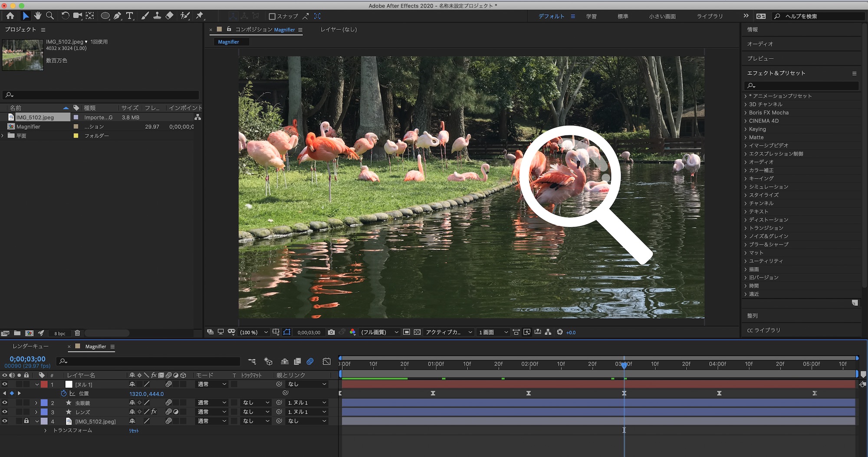Click the 1320.0,444.0 position value

pyautogui.click(x=146, y=394)
